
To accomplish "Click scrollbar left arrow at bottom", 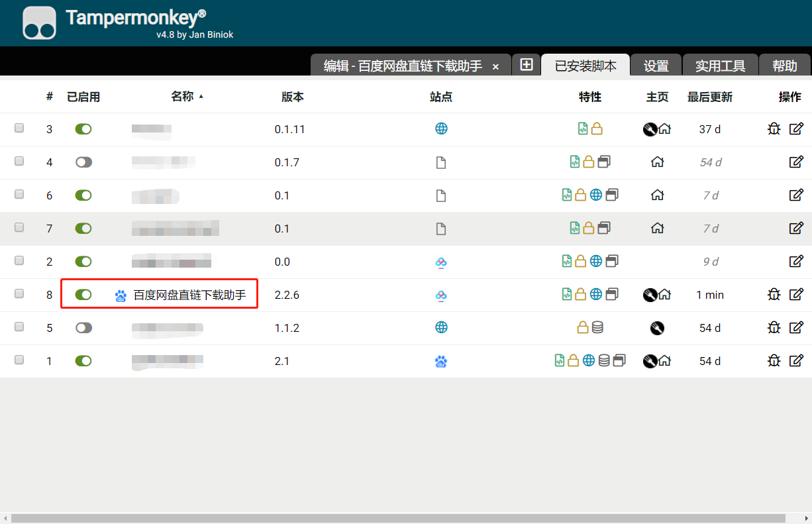I will point(5,518).
